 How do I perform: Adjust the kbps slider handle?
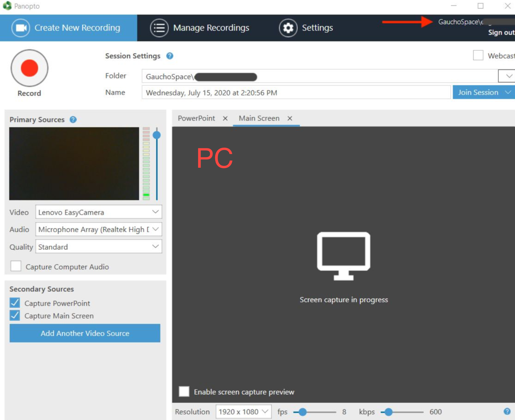[388, 412]
